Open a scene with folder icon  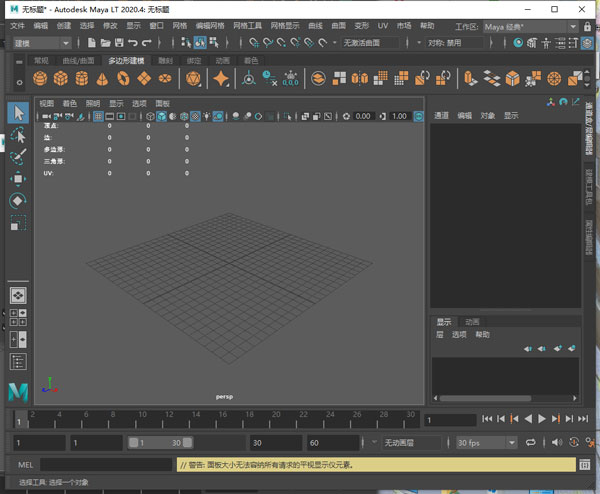(105, 42)
